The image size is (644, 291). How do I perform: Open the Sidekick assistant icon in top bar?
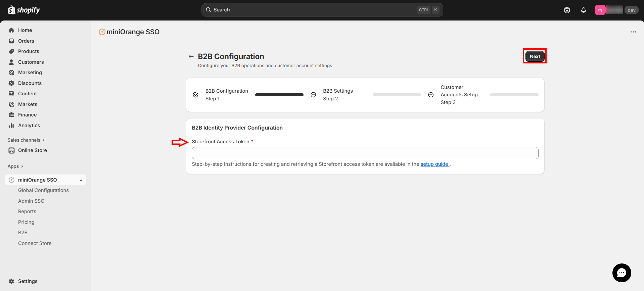[567, 10]
